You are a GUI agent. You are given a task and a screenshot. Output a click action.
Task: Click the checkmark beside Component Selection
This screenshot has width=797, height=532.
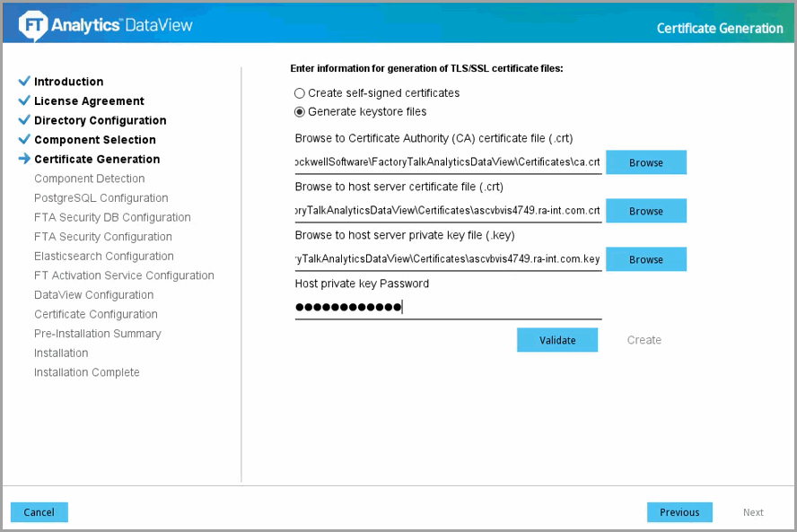pos(24,140)
